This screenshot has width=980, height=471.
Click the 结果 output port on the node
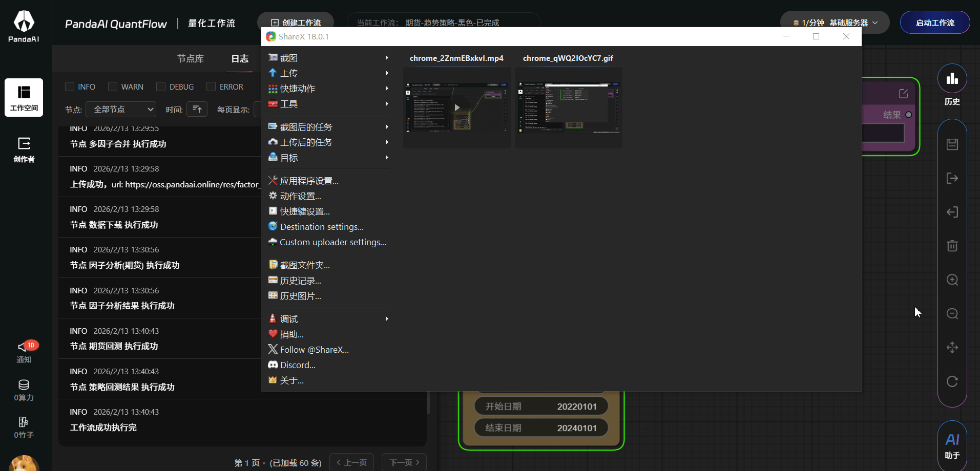click(909, 115)
